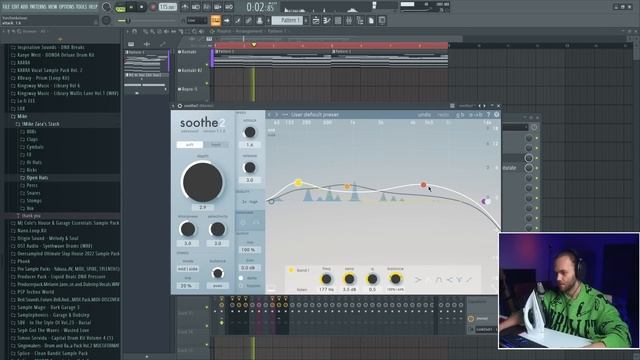This screenshot has width=640, height=360.
Task: Click soothe2 undo button
Action: point(424,115)
